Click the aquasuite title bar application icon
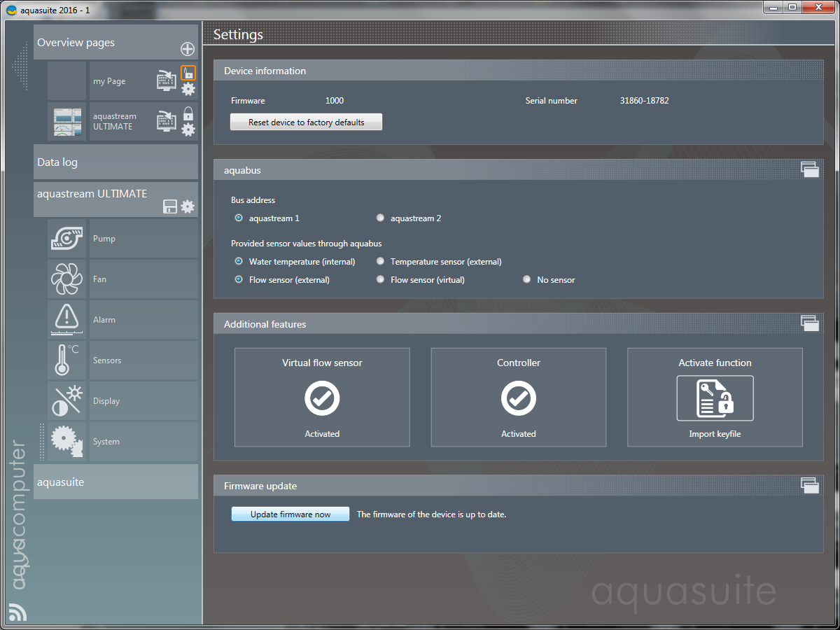The image size is (840, 630). [11, 10]
